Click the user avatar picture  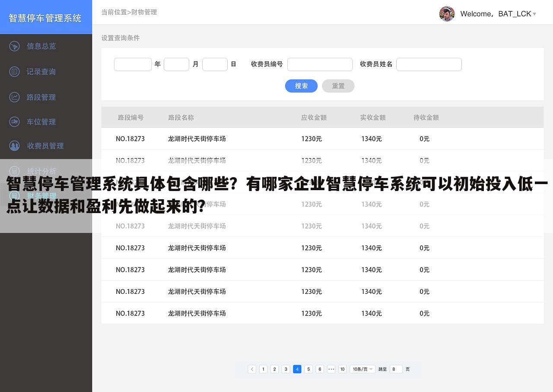(447, 14)
